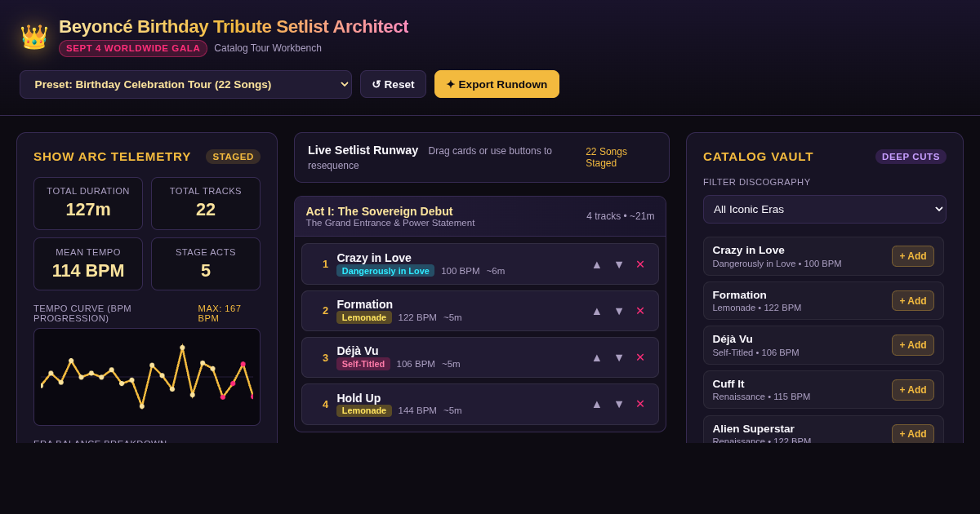Click the Stage Acts 5 stat
980x514 pixels.
[206, 264]
